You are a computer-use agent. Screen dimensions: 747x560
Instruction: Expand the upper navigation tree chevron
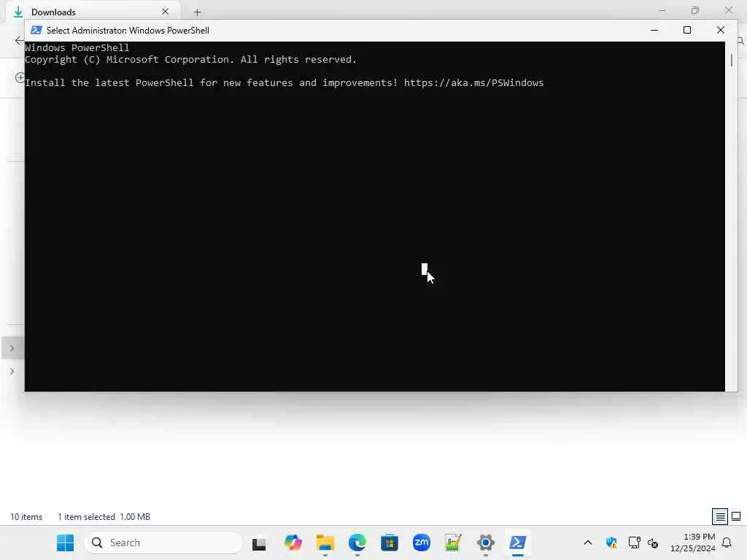tap(12, 348)
